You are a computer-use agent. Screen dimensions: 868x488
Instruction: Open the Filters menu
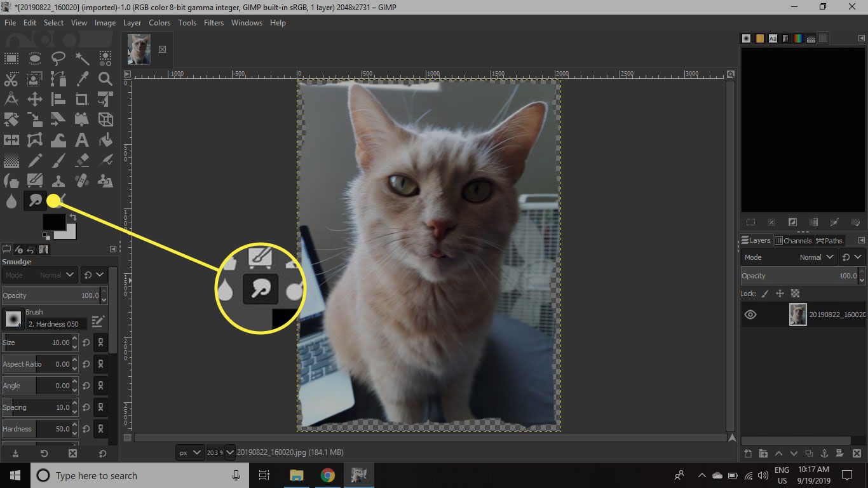tap(214, 23)
